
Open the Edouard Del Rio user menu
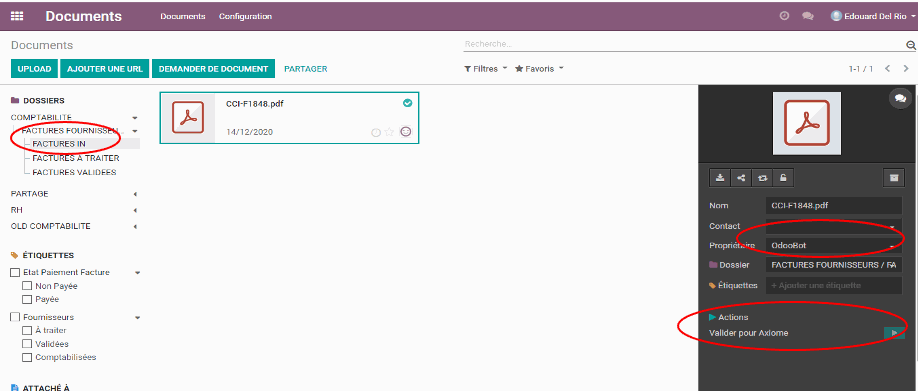point(873,16)
